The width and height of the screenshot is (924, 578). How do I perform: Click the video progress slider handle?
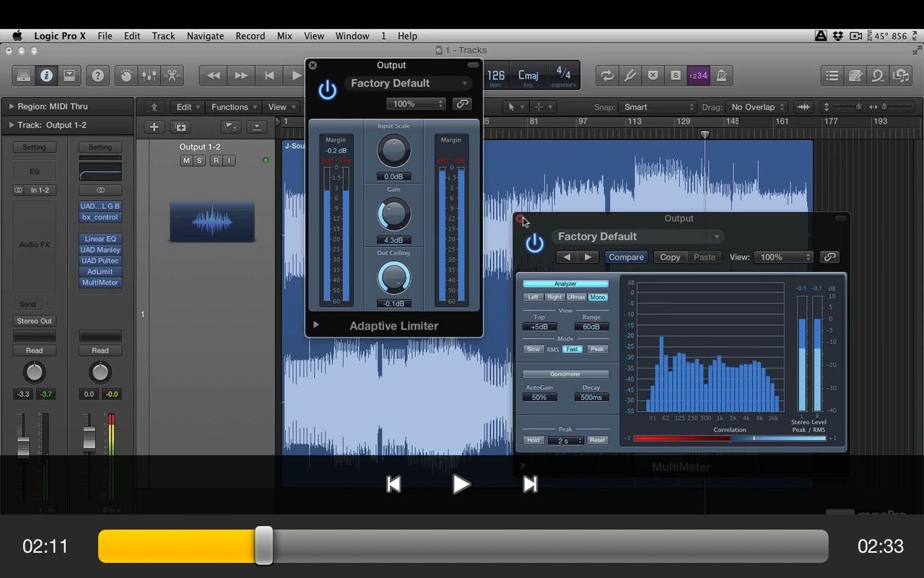pyautogui.click(x=264, y=545)
